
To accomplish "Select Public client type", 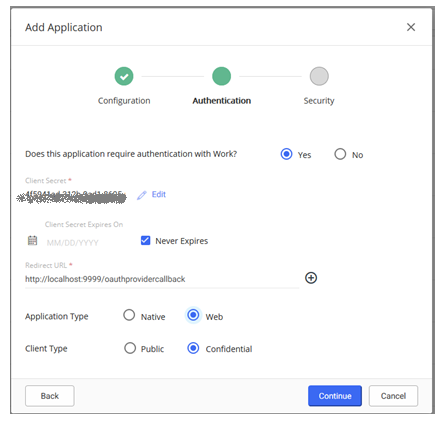I will click(x=130, y=348).
